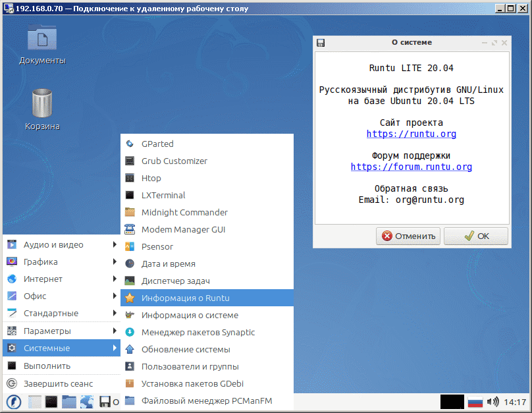
Task: Expand the Параметры submenu arrow
Action: click(115, 331)
